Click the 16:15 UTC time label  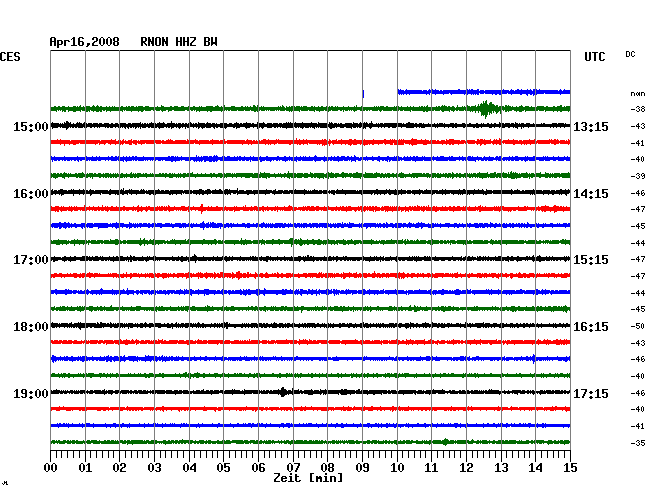tap(591, 327)
